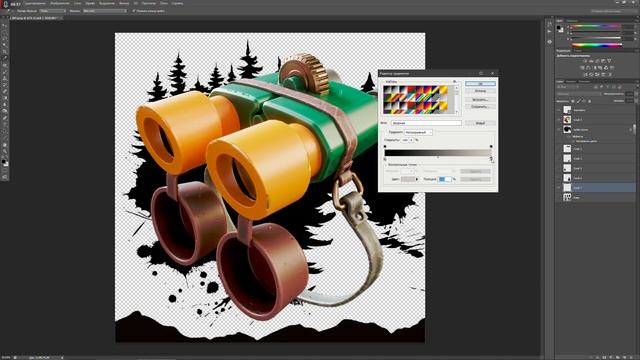Screen dimensions: 640x360
Task: Select the Healing Brush tool
Action: [4, 65]
